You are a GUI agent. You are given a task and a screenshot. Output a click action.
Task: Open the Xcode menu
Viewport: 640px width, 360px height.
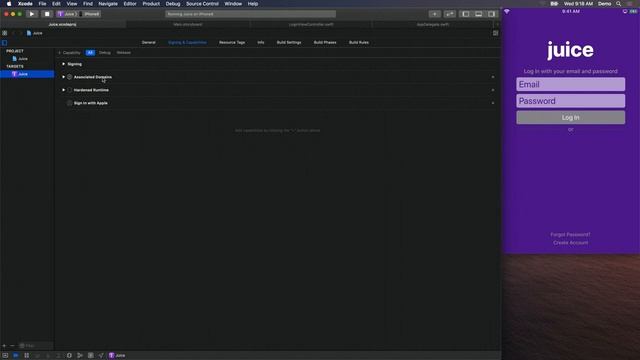(25, 4)
